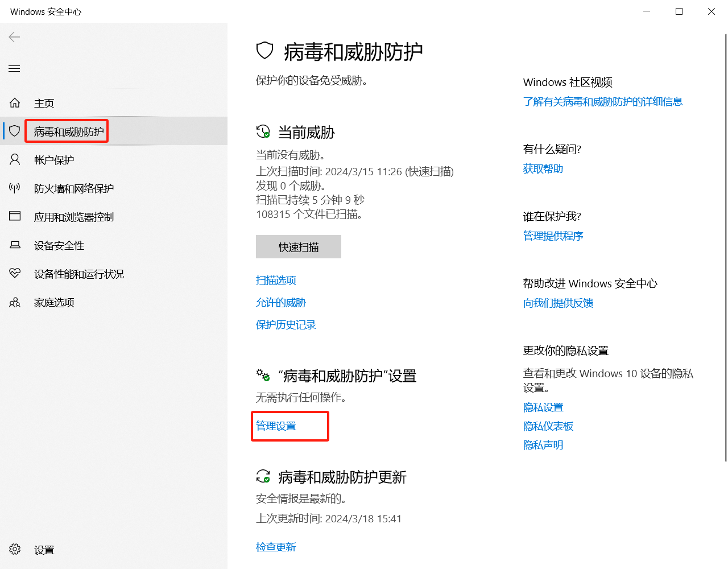This screenshot has height=569, width=728.
Task: Close the Windows 安全中心 window
Action: [x=712, y=11]
